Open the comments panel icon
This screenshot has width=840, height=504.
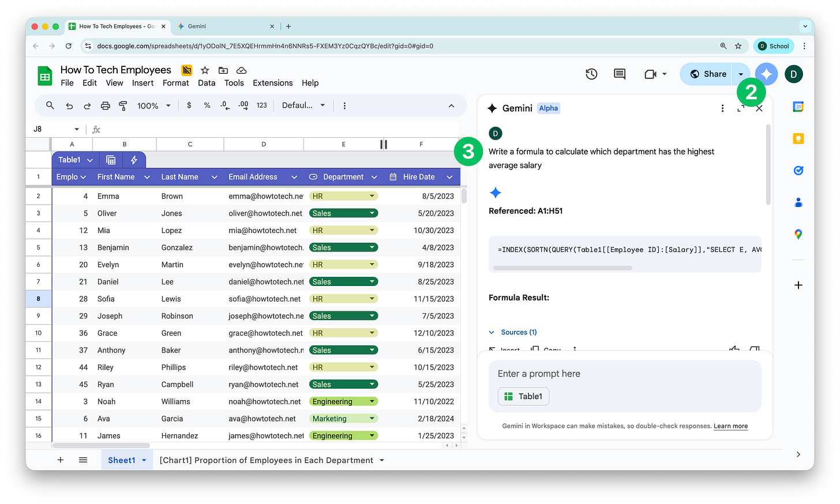click(620, 74)
